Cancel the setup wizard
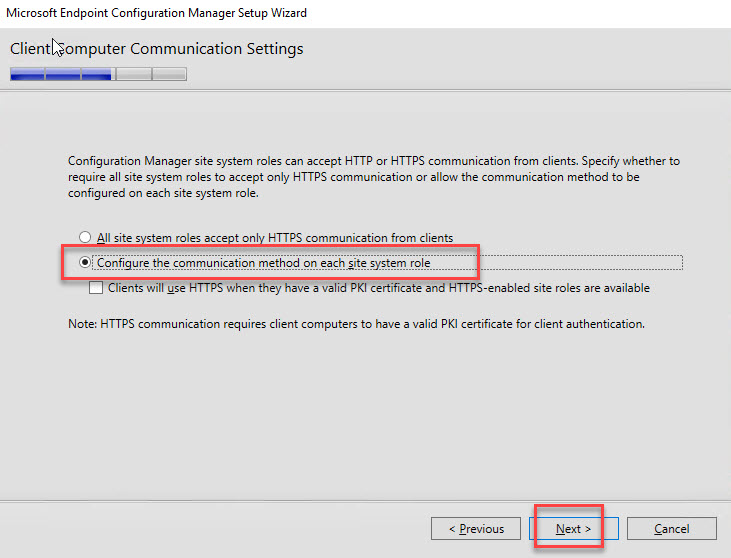The image size is (731, 558). (672, 529)
